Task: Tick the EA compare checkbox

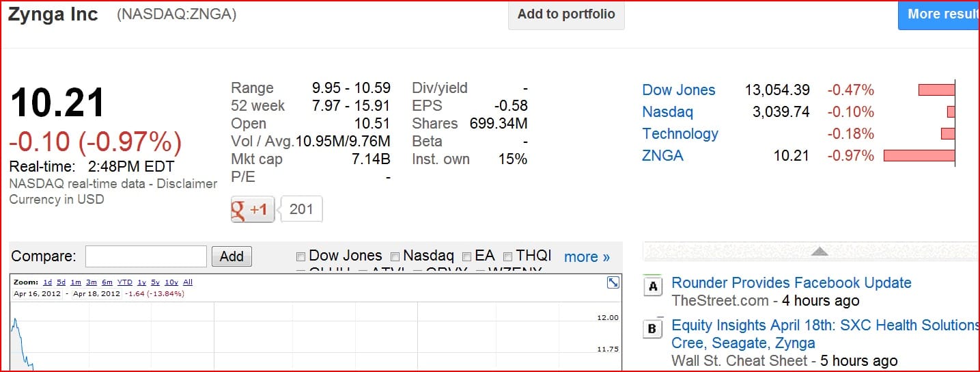Action: tap(467, 257)
